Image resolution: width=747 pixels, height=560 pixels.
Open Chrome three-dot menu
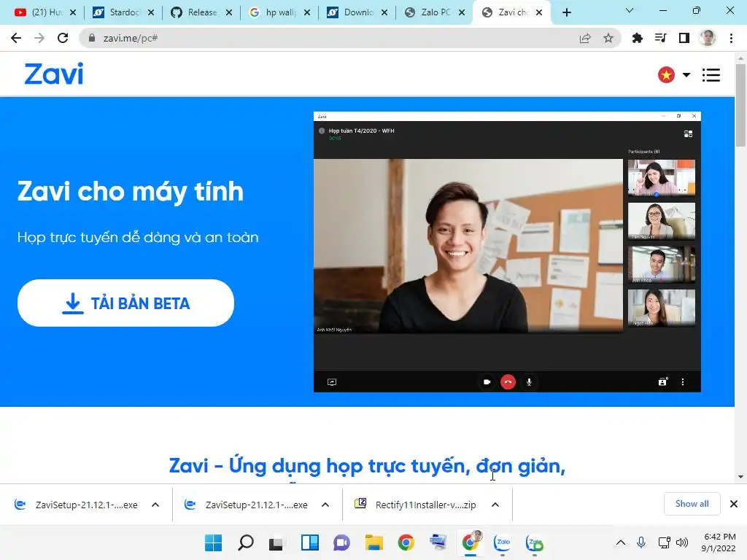[x=731, y=38]
